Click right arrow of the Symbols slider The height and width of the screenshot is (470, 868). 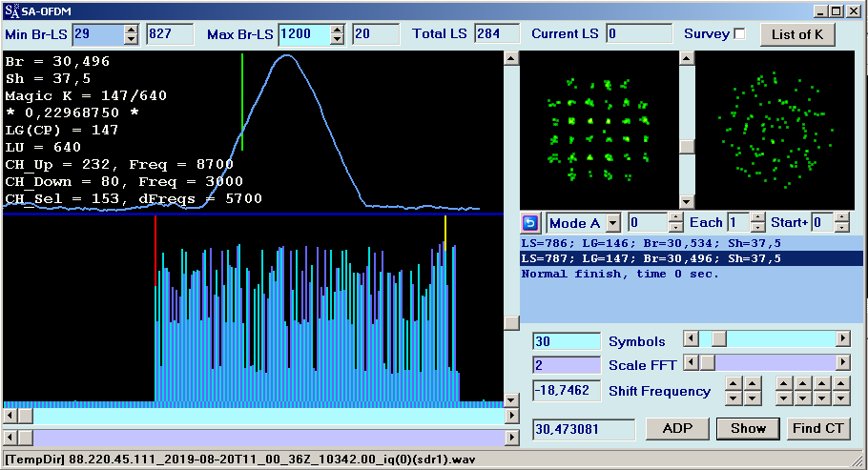pos(842,338)
